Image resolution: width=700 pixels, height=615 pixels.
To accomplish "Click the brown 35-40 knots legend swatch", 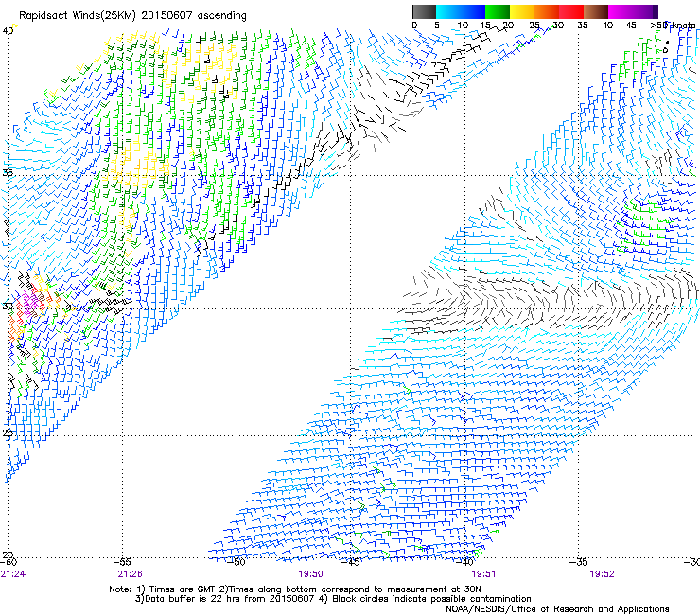I will coord(596,11).
